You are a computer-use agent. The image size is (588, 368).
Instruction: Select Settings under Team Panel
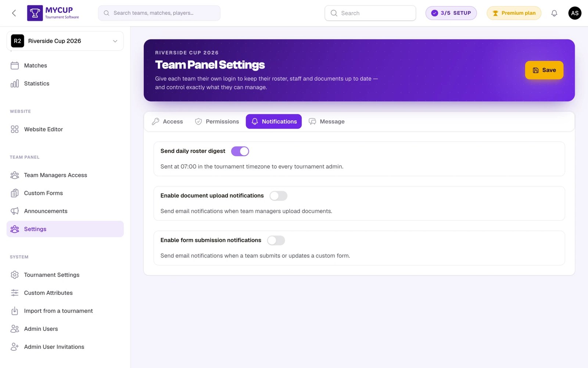coord(65,229)
